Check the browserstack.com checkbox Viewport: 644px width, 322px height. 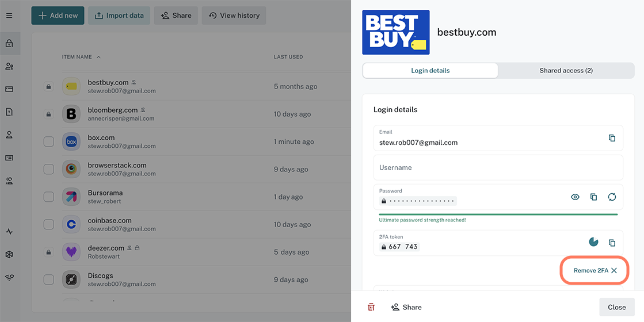coord(48,169)
